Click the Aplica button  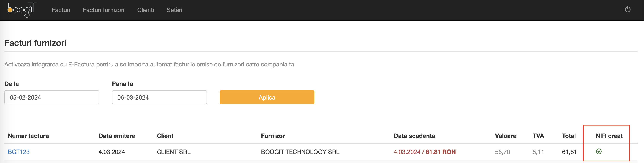click(267, 97)
